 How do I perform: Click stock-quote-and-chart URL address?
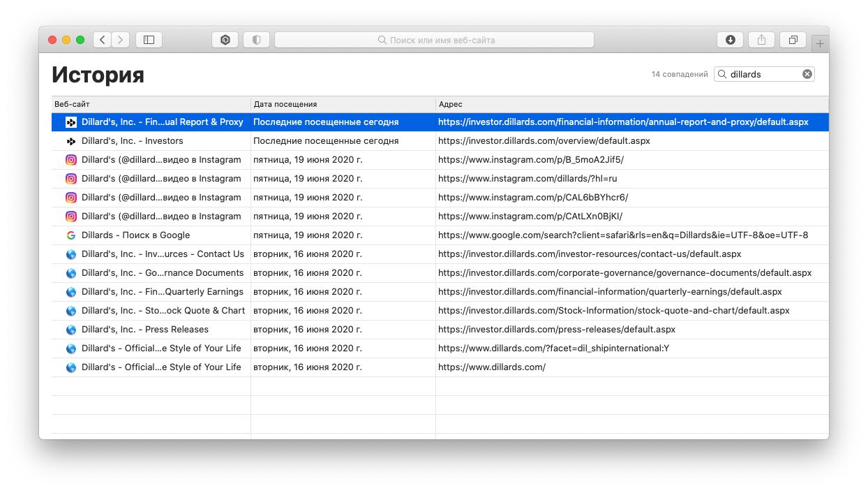pos(614,311)
